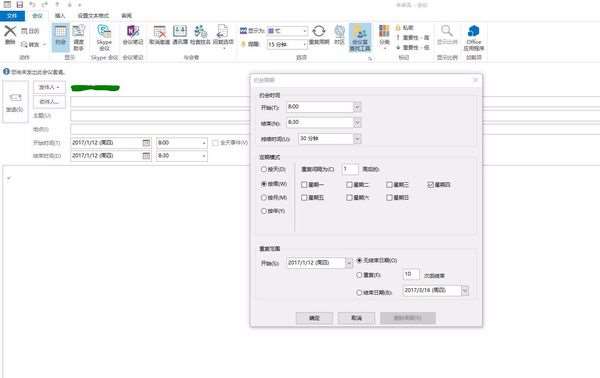Click the Check Names (检查姓名) icon
This screenshot has width=600, height=378.
point(200,31)
